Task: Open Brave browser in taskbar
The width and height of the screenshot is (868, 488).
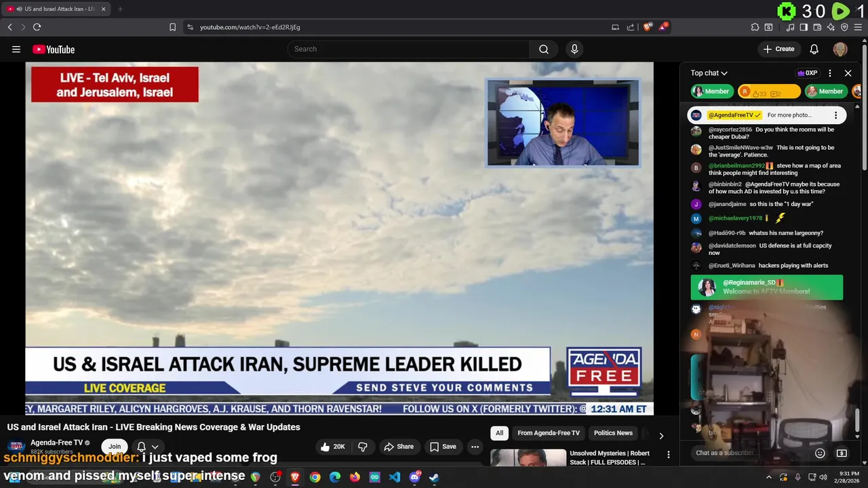Action: click(295, 477)
